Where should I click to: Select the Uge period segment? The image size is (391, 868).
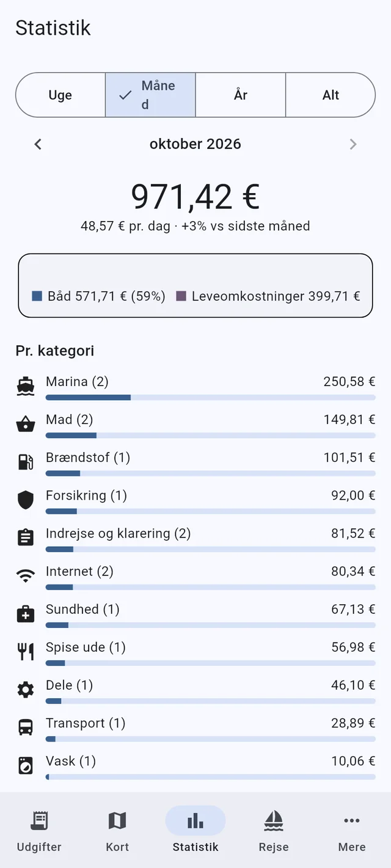(60, 95)
